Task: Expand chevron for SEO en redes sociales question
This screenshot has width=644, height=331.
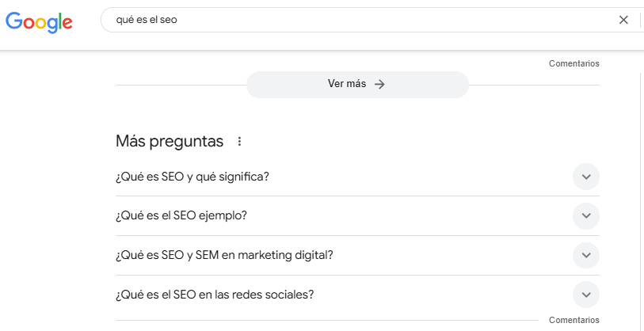Action: (x=586, y=295)
